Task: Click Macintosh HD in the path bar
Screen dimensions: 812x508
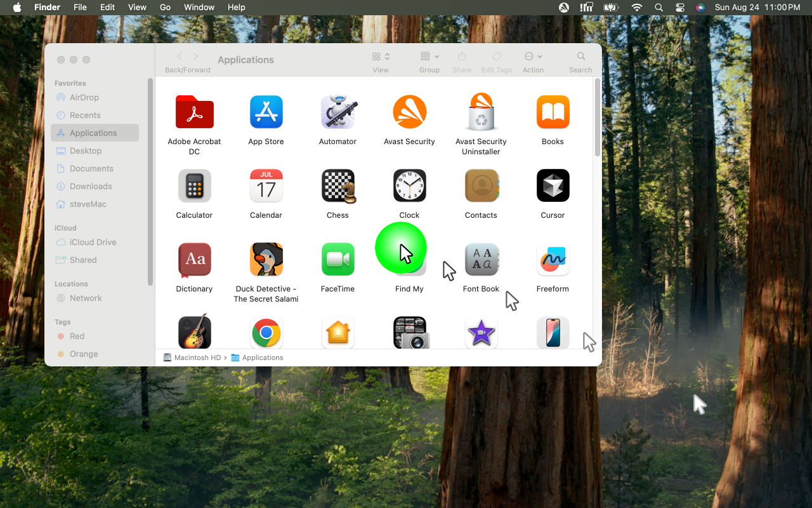Action: [x=192, y=358]
